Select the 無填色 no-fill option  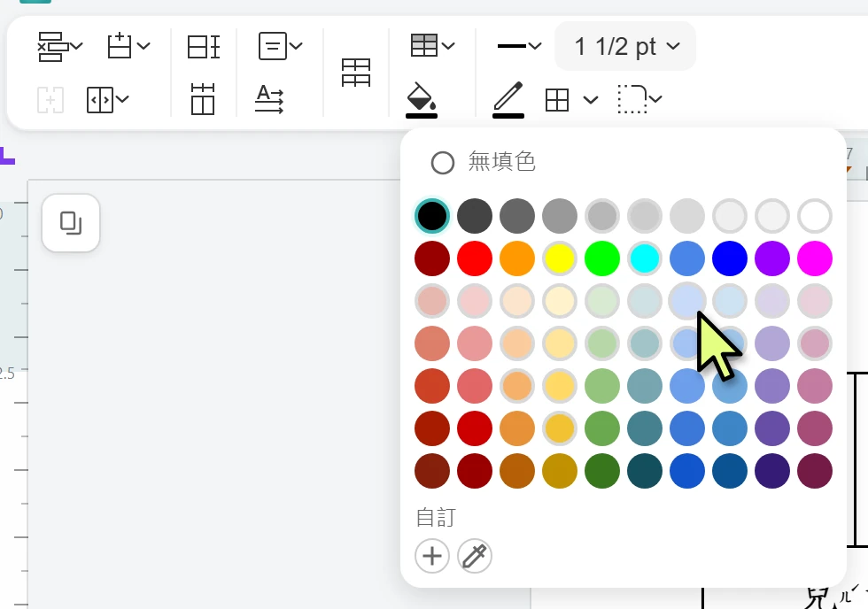click(x=483, y=162)
